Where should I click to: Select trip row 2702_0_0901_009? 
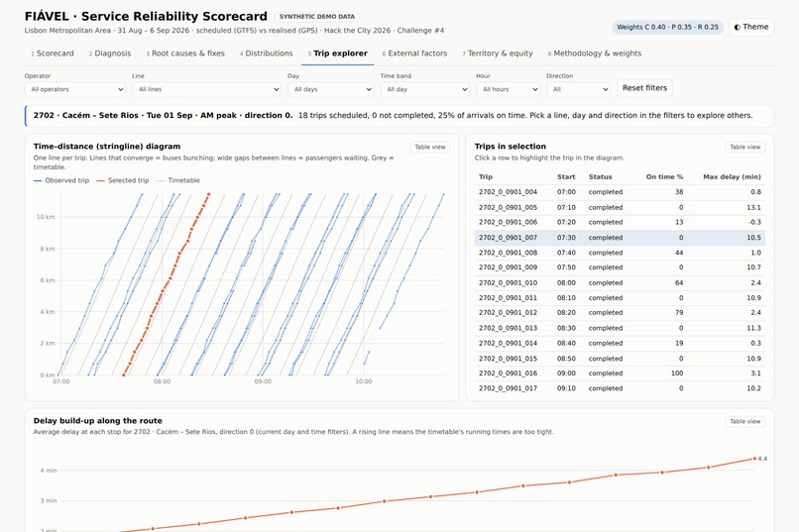[620, 267]
